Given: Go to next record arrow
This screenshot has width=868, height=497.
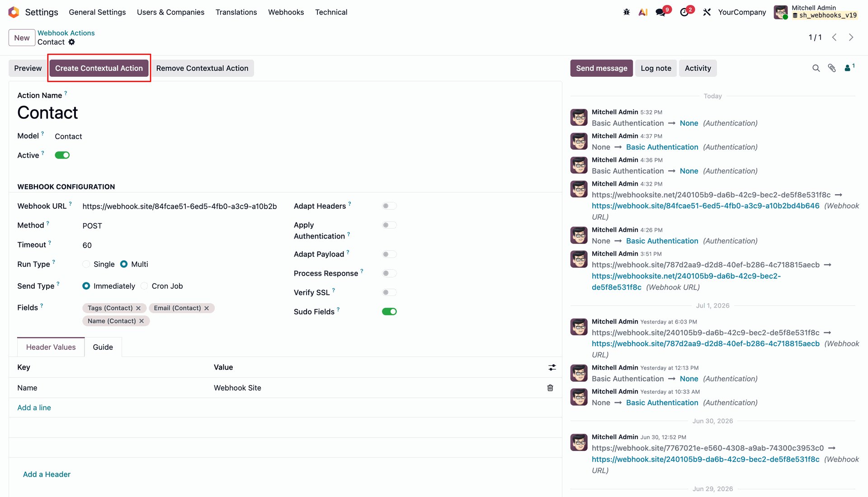Looking at the screenshot, I should (851, 38).
